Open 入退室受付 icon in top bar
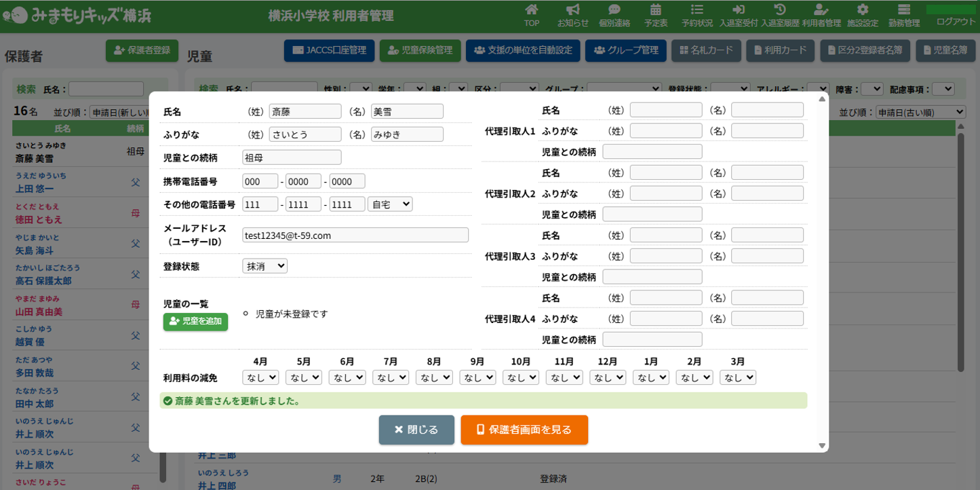This screenshot has width=980, height=490. 739,10
